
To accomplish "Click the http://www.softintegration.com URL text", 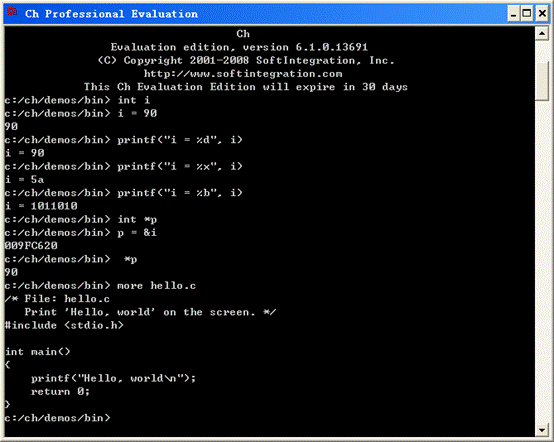I will (x=243, y=74).
